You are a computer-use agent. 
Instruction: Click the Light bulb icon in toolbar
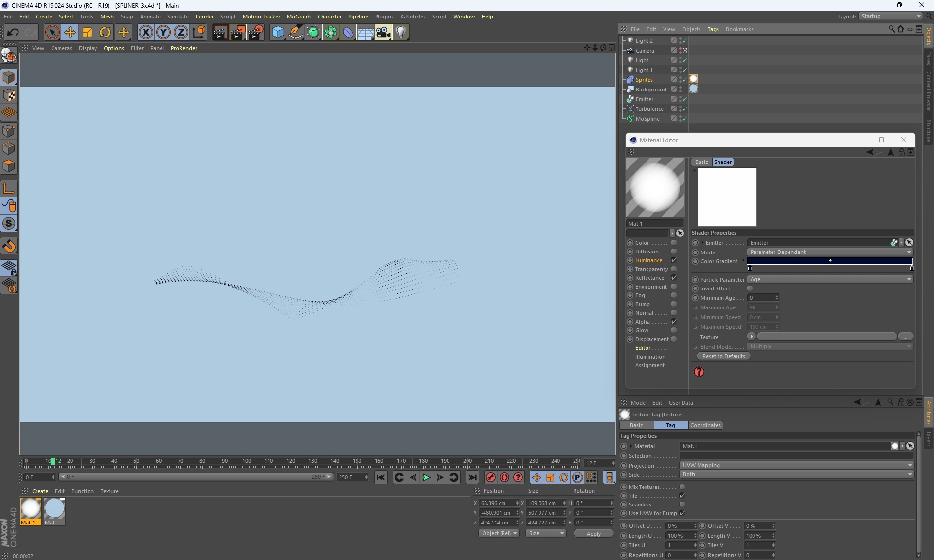click(x=400, y=33)
